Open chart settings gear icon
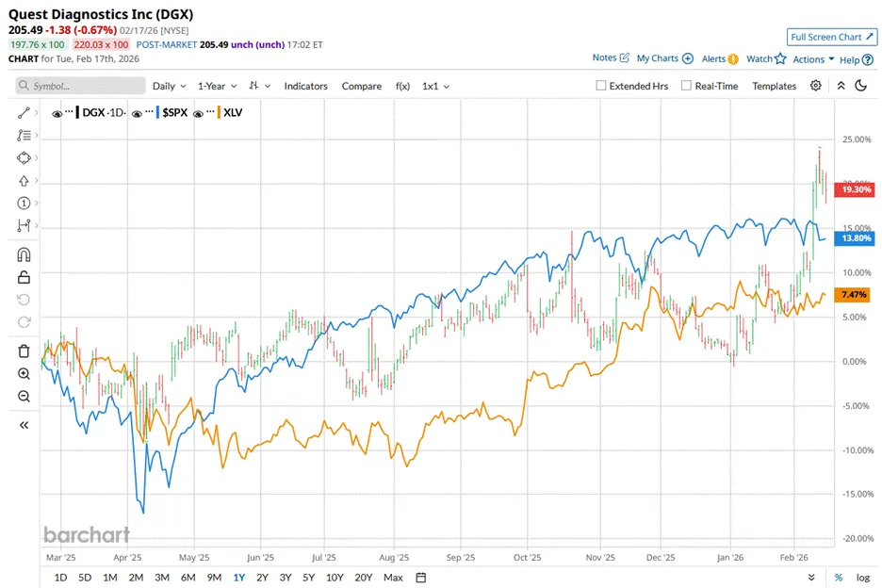This screenshot has width=882, height=588. [815, 86]
